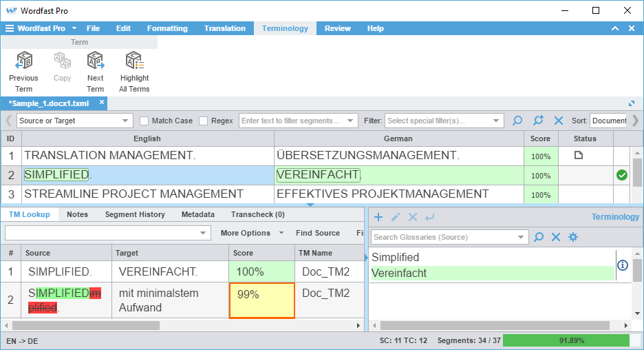The image size is (644, 350).
Task: Open the Review tab
Action: click(x=338, y=28)
